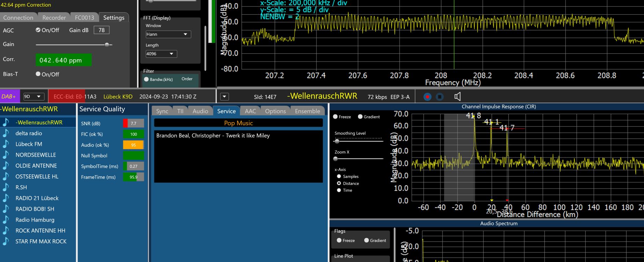Select Time for the CIR x-Axis

point(339,190)
